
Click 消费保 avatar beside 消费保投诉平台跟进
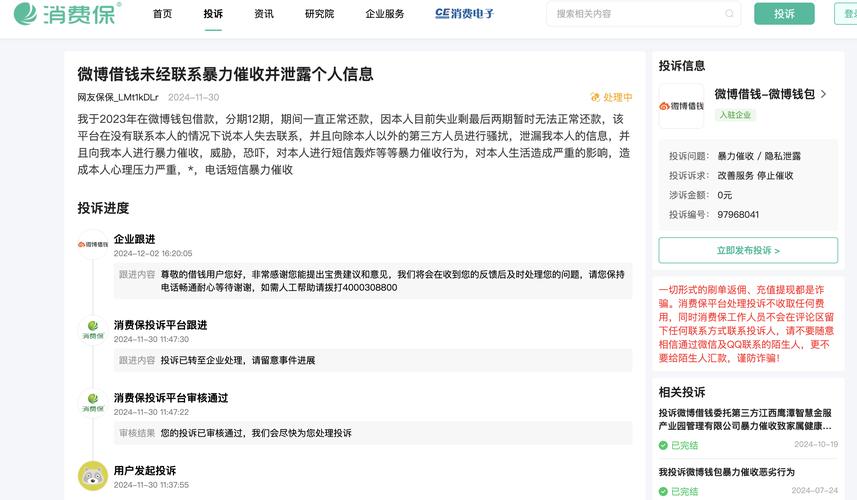(93, 330)
